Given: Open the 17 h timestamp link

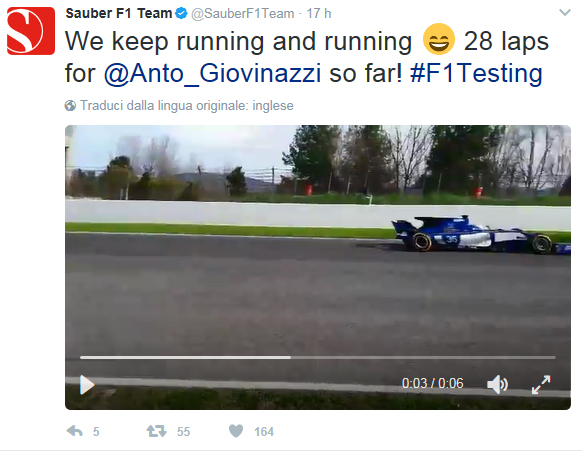Looking at the screenshot, I should click(319, 14).
